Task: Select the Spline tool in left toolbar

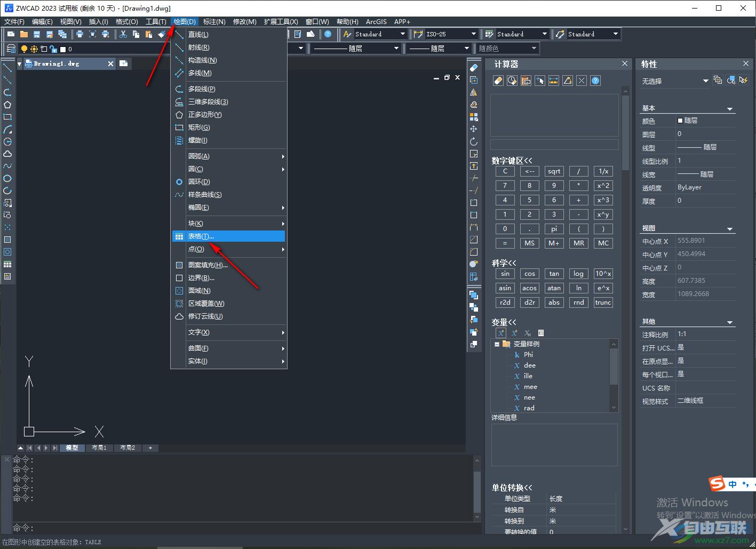Action: [x=7, y=166]
